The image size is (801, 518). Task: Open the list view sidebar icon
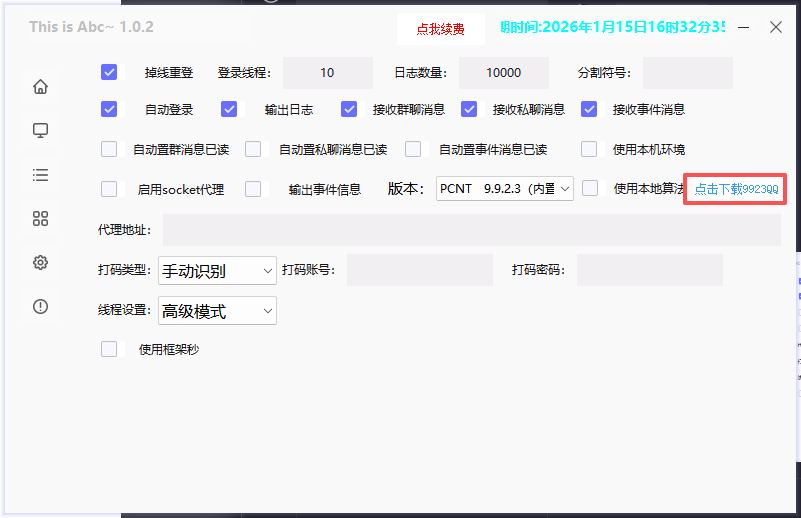pos(40,175)
